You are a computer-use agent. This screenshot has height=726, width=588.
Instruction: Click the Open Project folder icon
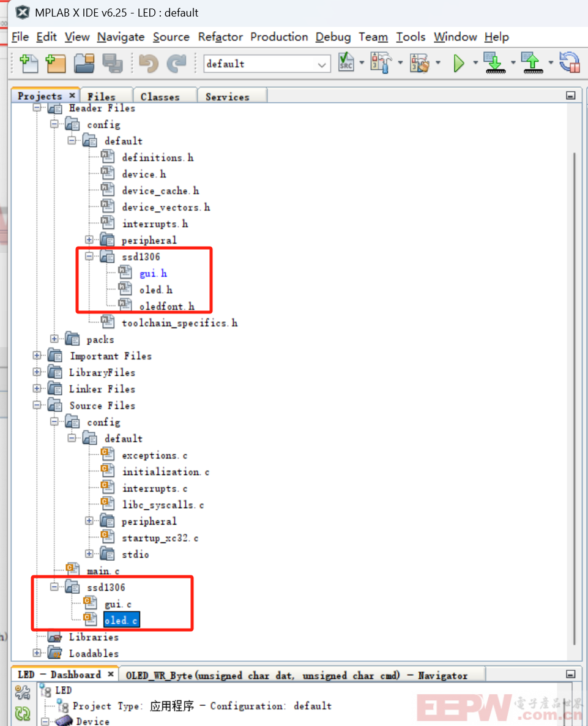[x=84, y=64]
